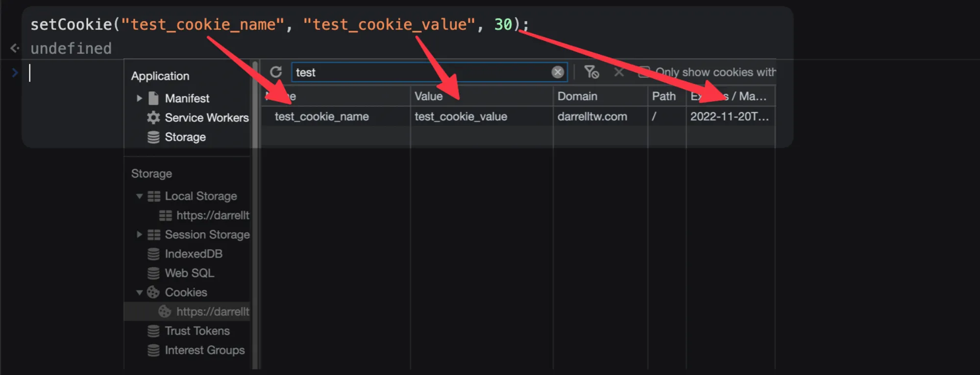Collapse the Local Storage tree
This screenshot has height=375, width=980.
pyautogui.click(x=139, y=196)
